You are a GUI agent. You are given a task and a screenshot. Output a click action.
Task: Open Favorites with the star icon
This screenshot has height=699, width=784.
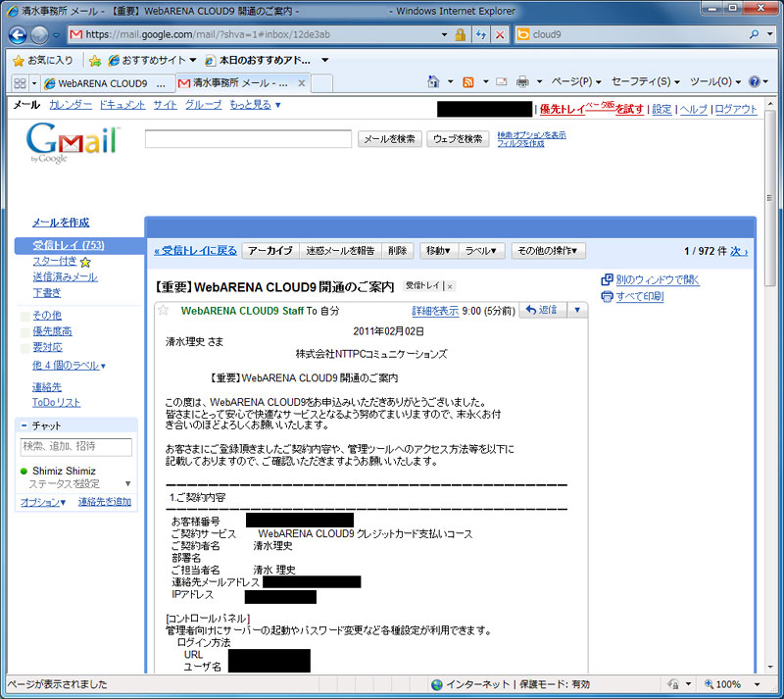click(x=19, y=61)
